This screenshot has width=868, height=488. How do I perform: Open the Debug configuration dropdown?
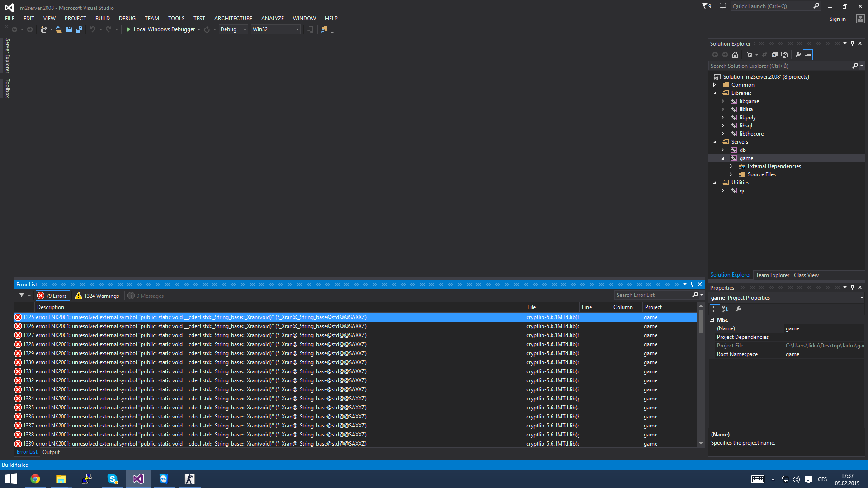click(x=233, y=29)
